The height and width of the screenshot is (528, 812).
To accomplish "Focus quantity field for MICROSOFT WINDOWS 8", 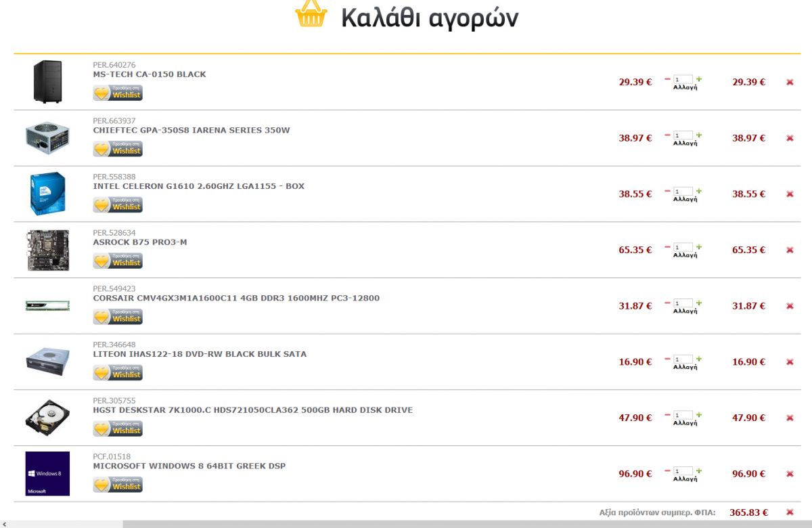I will coord(683,471).
